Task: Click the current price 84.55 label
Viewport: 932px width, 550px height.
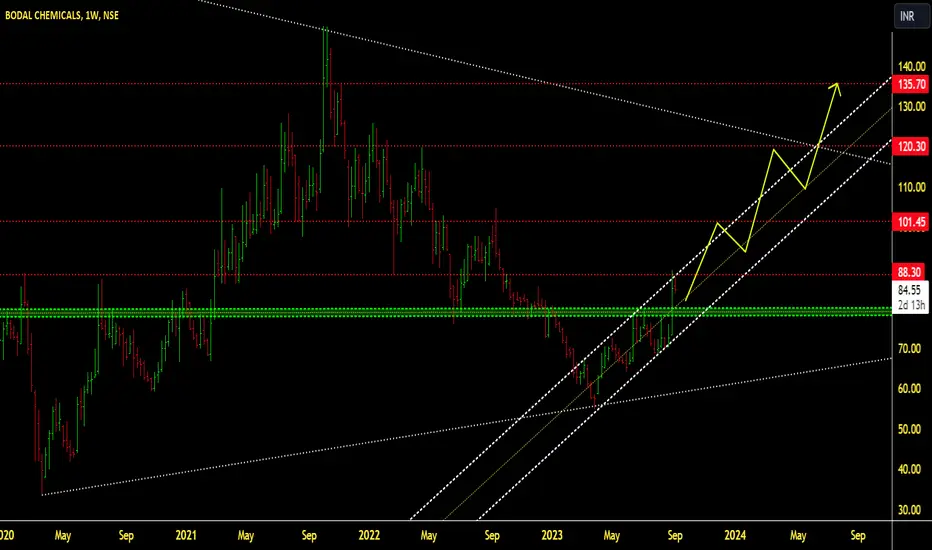Action: pyautogui.click(x=909, y=290)
